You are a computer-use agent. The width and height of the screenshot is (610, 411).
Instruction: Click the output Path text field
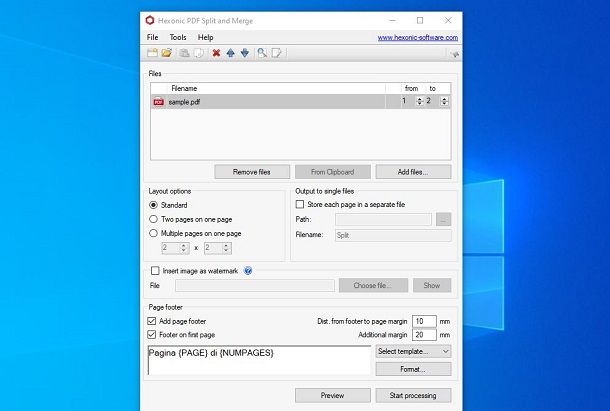click(383, 220)
